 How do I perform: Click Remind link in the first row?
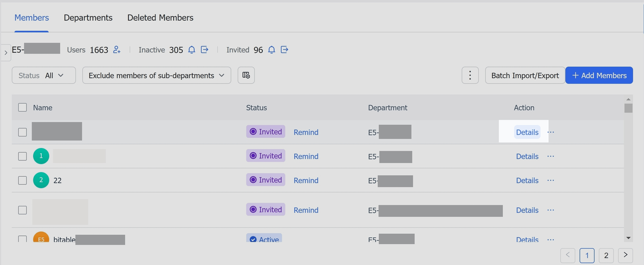click(x=306, y=132)
